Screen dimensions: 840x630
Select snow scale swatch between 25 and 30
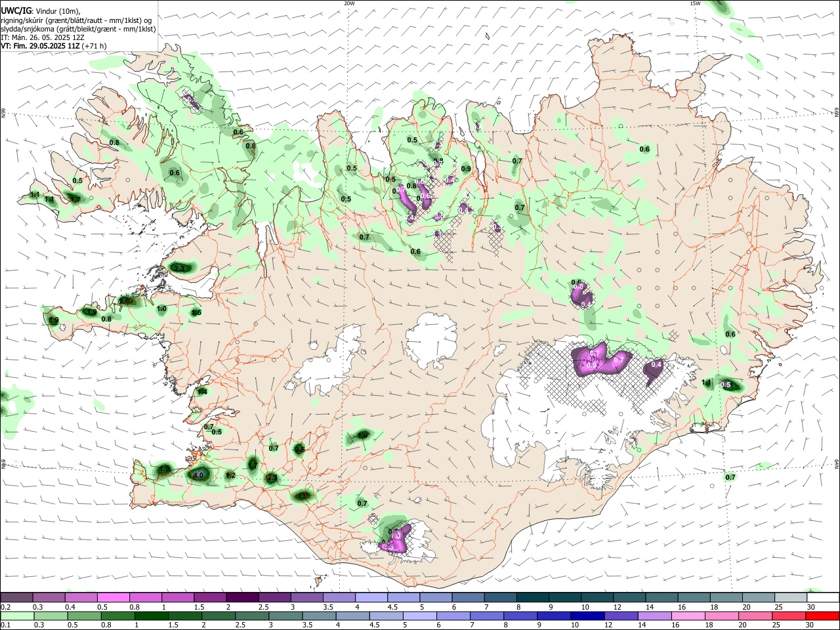791,597
